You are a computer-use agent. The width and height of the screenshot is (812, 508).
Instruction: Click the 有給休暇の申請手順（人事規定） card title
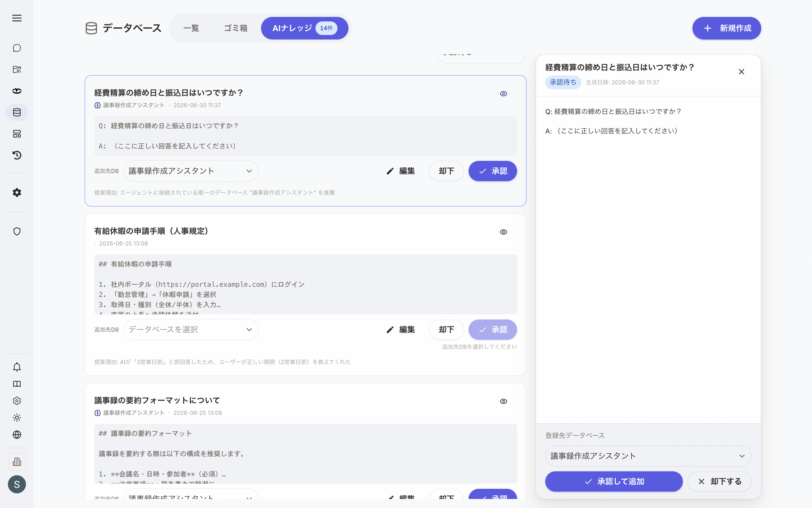[151, 231]
